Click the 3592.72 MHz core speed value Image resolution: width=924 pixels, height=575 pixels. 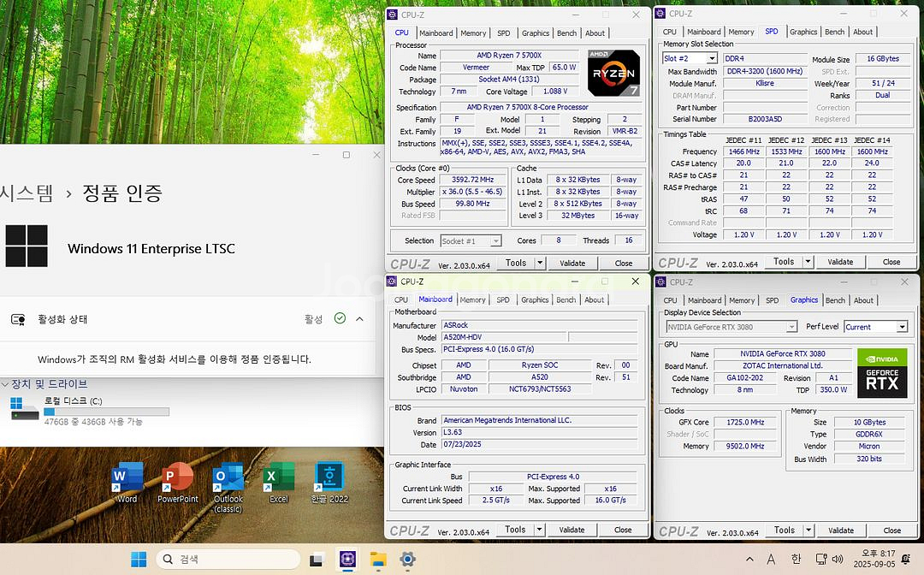pyautogui.click(x=472, y=180)
